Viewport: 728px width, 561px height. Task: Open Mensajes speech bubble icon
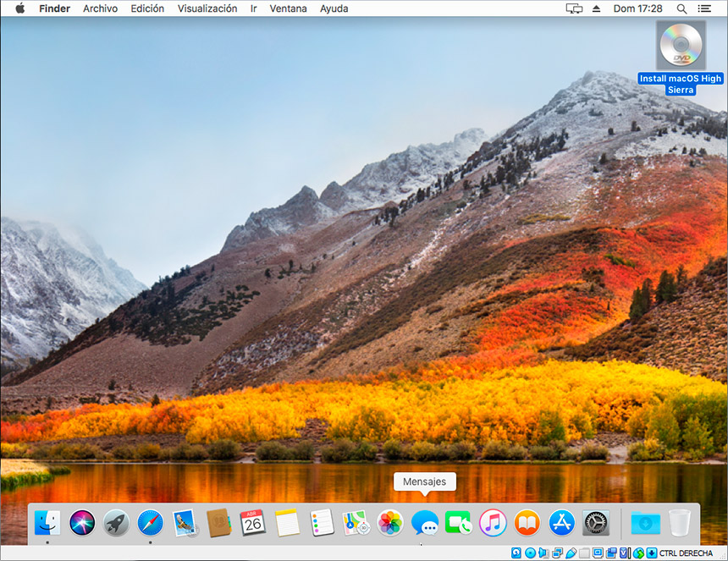click(x=424, y=522)
